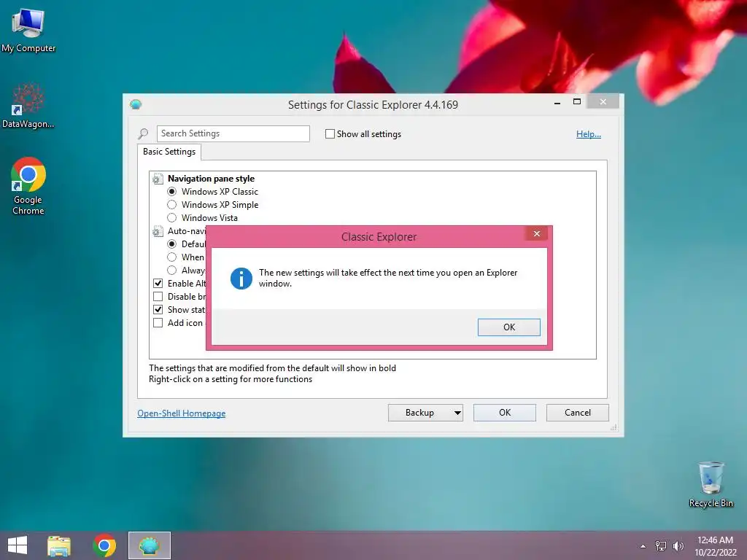747x560 pixels.
Task: Open the volume speaker tray icon
Action: point(678,545)
